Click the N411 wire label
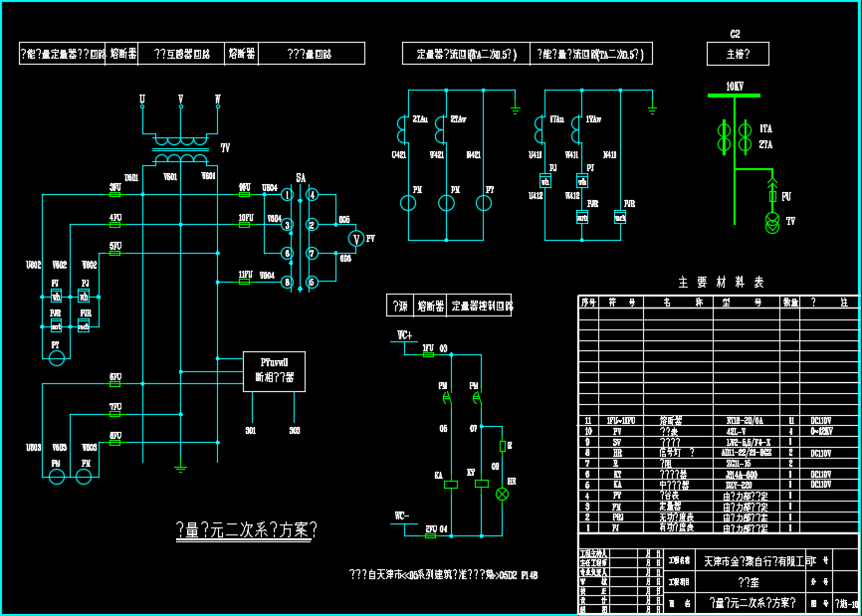 click(x=609, y=155)
